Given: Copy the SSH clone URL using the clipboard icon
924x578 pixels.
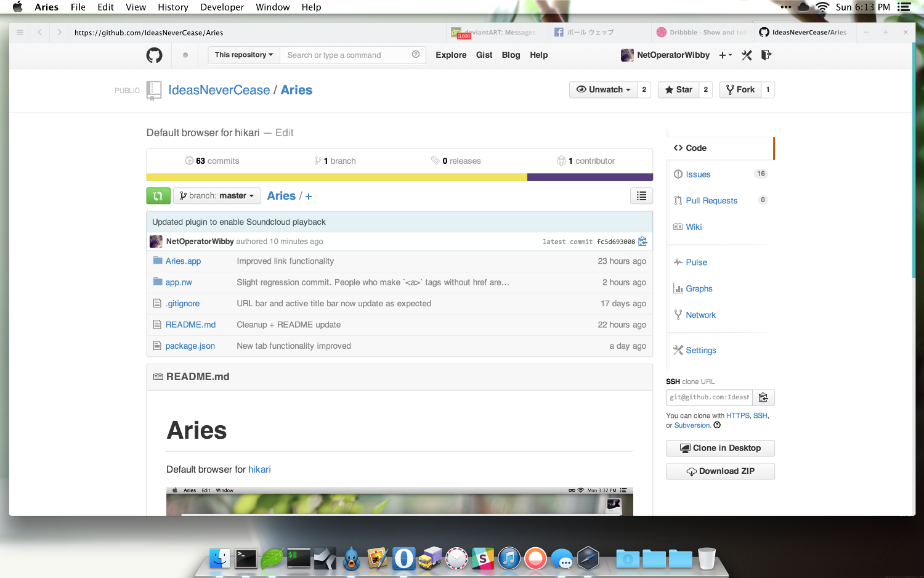Looking at the screenshot, I should [763, 397].
